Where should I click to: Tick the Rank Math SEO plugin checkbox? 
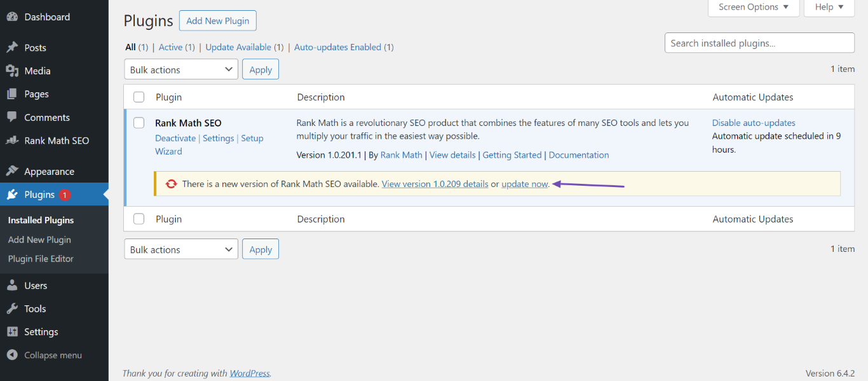pyautogui.click(x=139, y=123)
